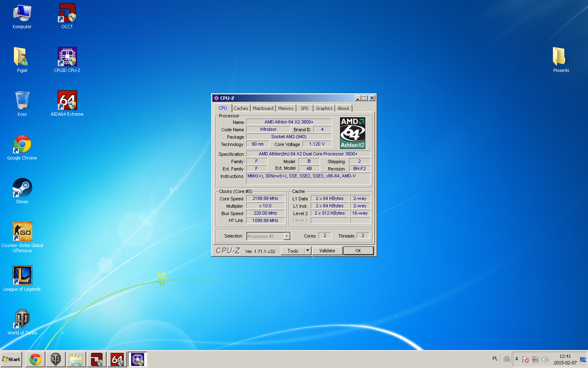588x368 pixels.
Task: Open Google Chrome from the taskbar
Action: click(x=35, y=359)
